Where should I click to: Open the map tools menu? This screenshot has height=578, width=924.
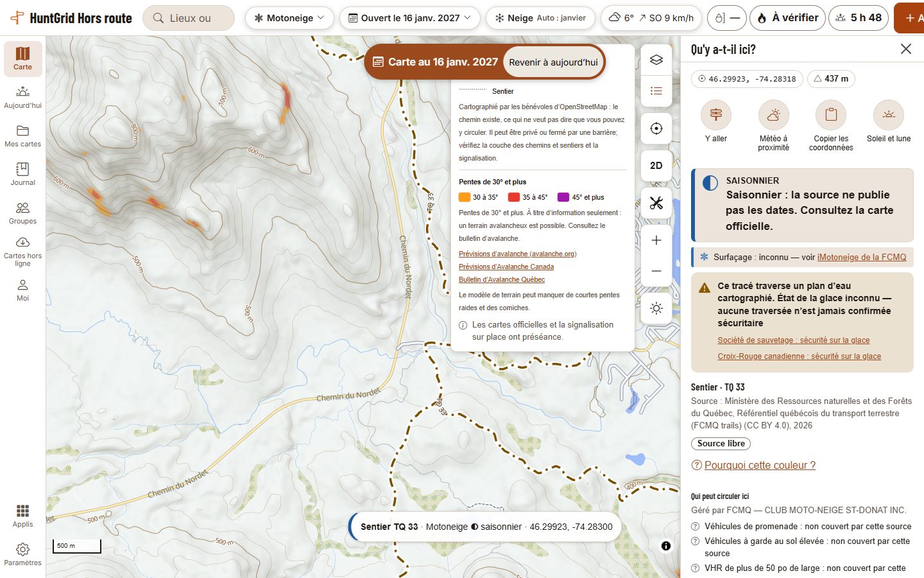pos(656,203)
